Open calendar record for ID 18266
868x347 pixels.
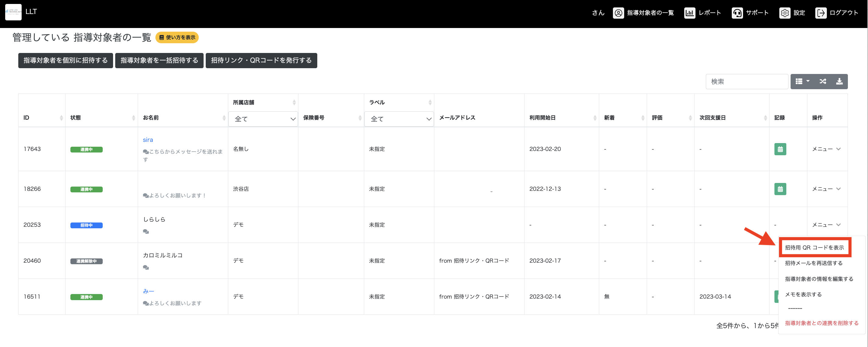tap(780, 189)
